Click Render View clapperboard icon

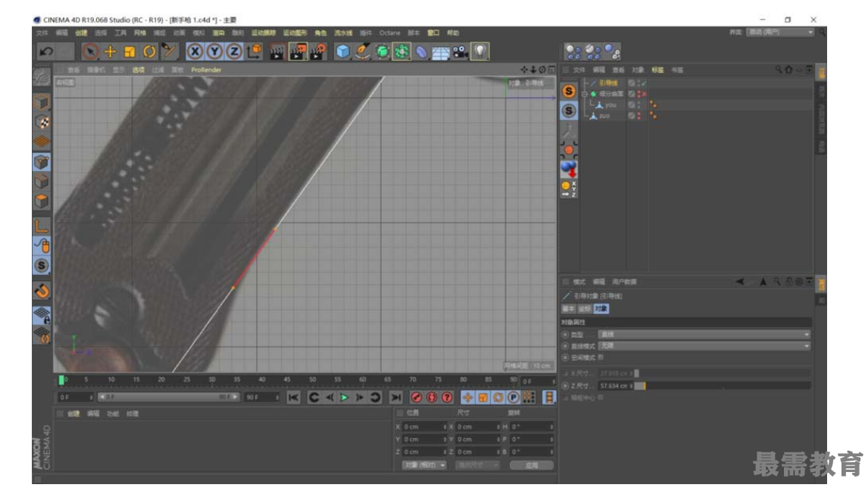pyautogui.click(x=276, y=52)
